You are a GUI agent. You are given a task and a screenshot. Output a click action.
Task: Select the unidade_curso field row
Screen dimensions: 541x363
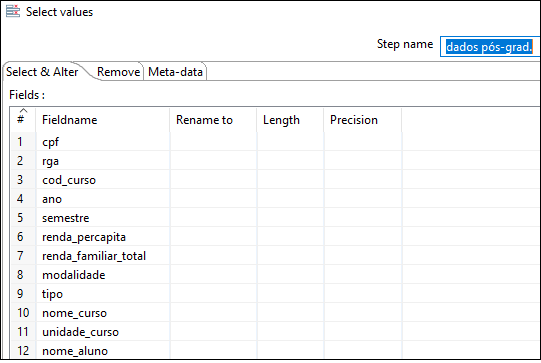pos(275,332)
